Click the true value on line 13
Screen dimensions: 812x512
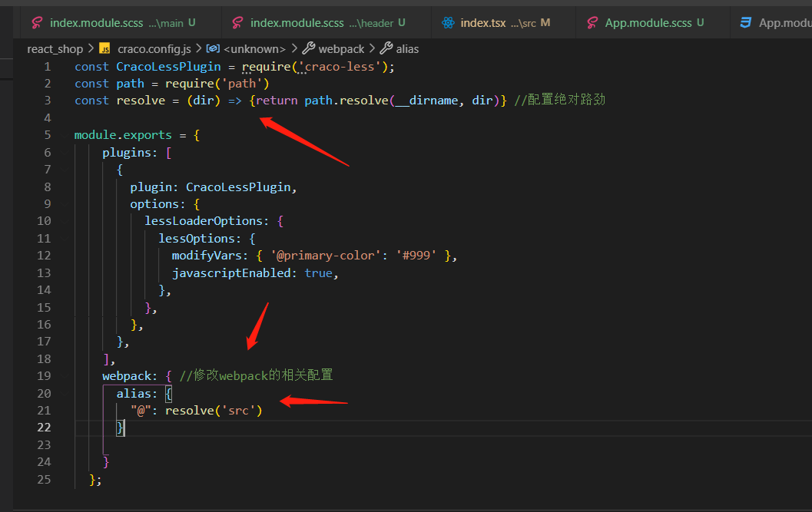pyautogui.click(x=319, y=273)
